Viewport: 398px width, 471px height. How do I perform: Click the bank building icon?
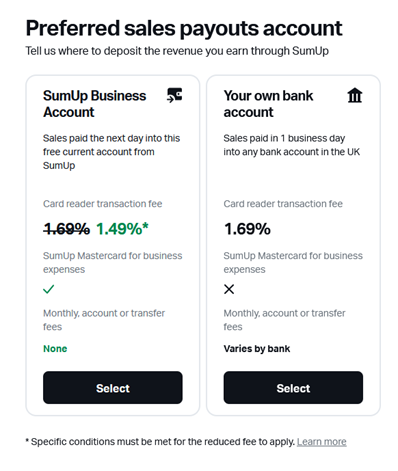coord(355,95)
